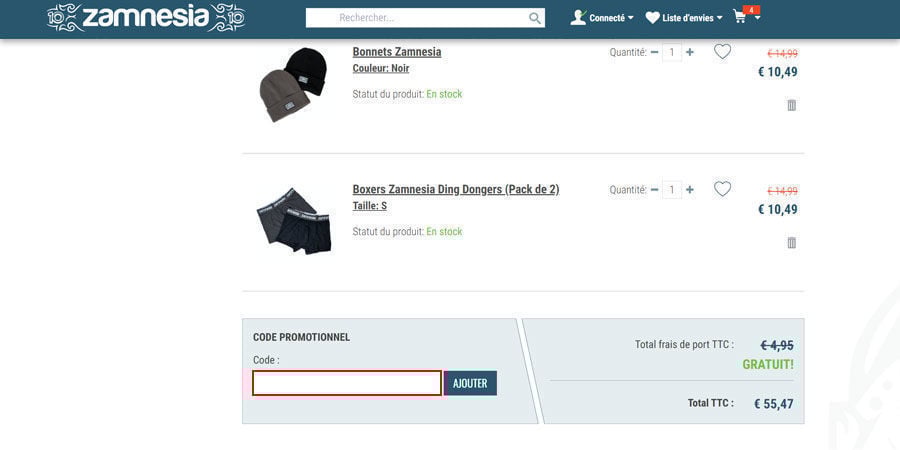Click the Couleur: Noir option link
900x450 pixels.
pyautogui.click(x=381, y=68)
